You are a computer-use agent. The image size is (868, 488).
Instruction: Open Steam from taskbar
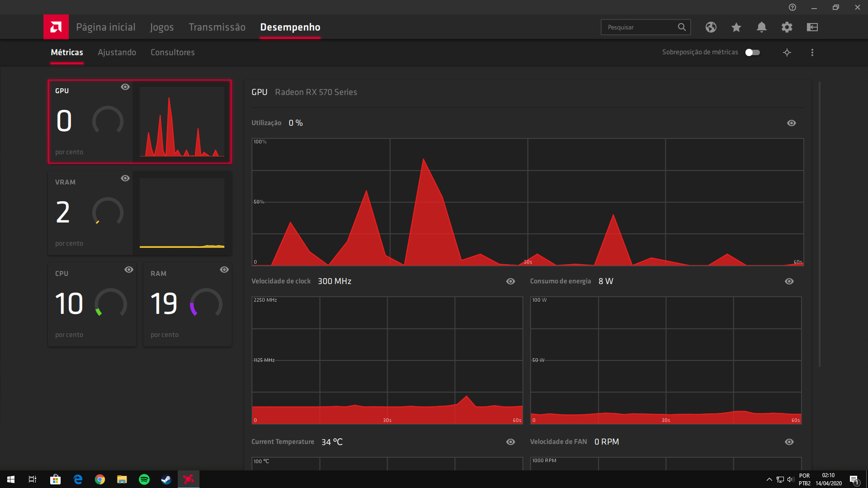point(166,479)
